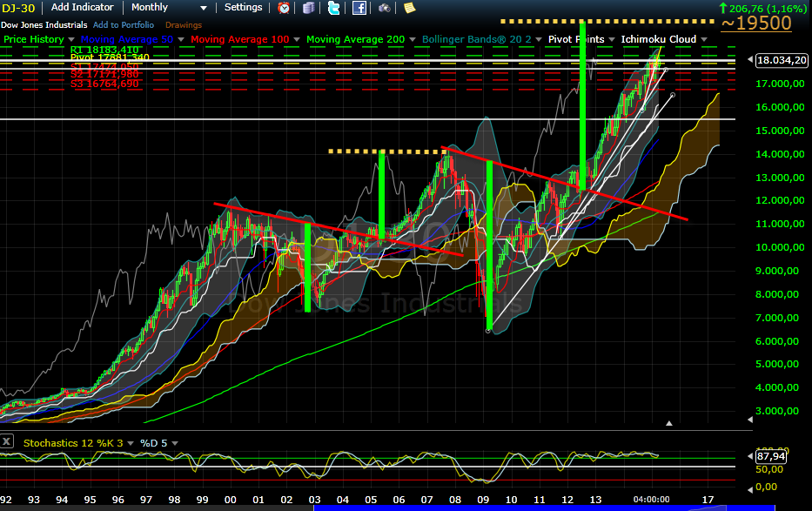This screenshot has height=511, width=812.
Task: Click the small white triangle above time axis
Action: click(669, 423)
